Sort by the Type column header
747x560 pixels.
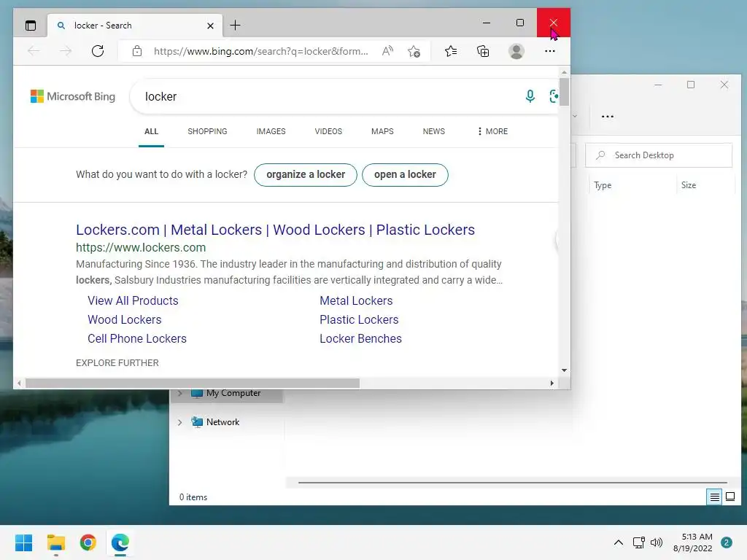[603, 185]
